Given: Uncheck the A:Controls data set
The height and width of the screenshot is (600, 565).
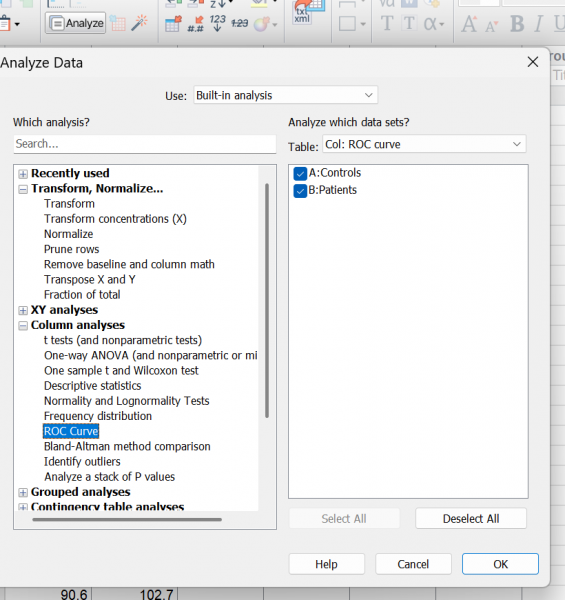Looking at the screenshot, I should coord(300,173).
